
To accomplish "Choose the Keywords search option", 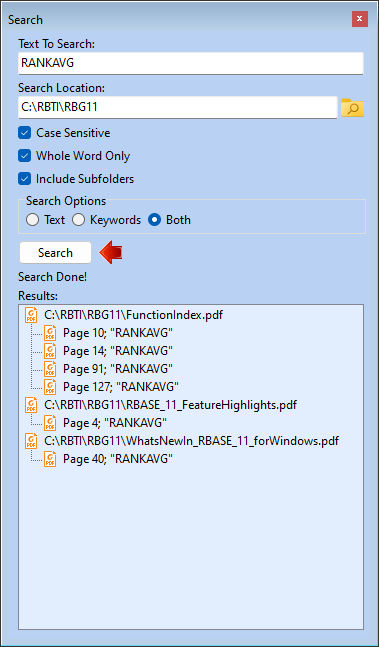I will tap(78, 220).
